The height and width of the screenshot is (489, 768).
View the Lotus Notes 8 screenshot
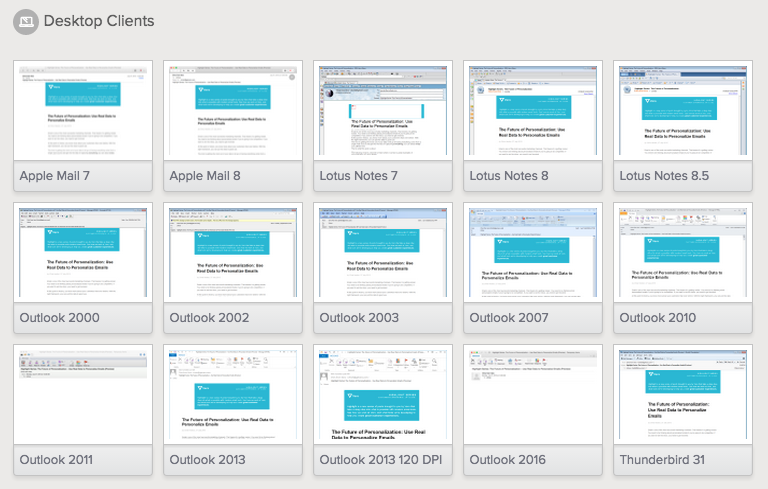coord(533,111)
